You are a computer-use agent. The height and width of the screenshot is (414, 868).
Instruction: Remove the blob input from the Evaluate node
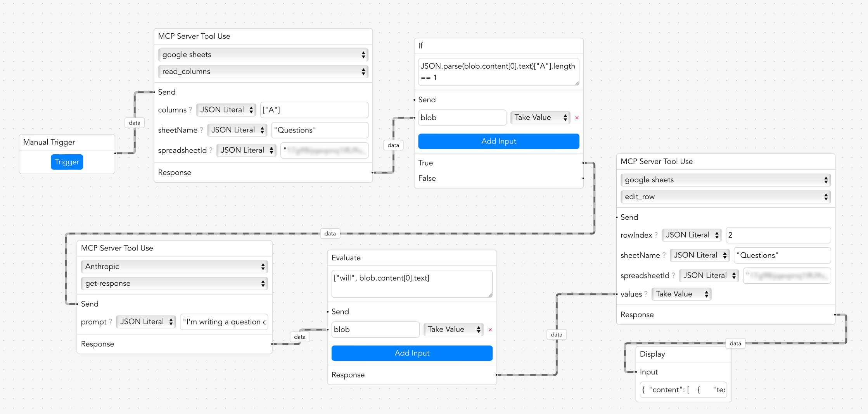(x=491, y=329)
